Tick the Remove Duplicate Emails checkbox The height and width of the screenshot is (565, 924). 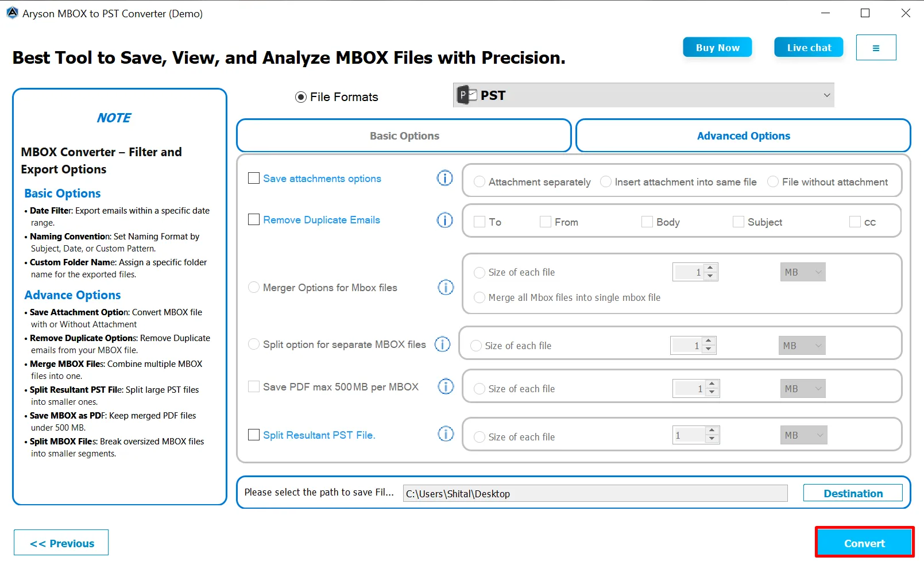click(254, 220)
